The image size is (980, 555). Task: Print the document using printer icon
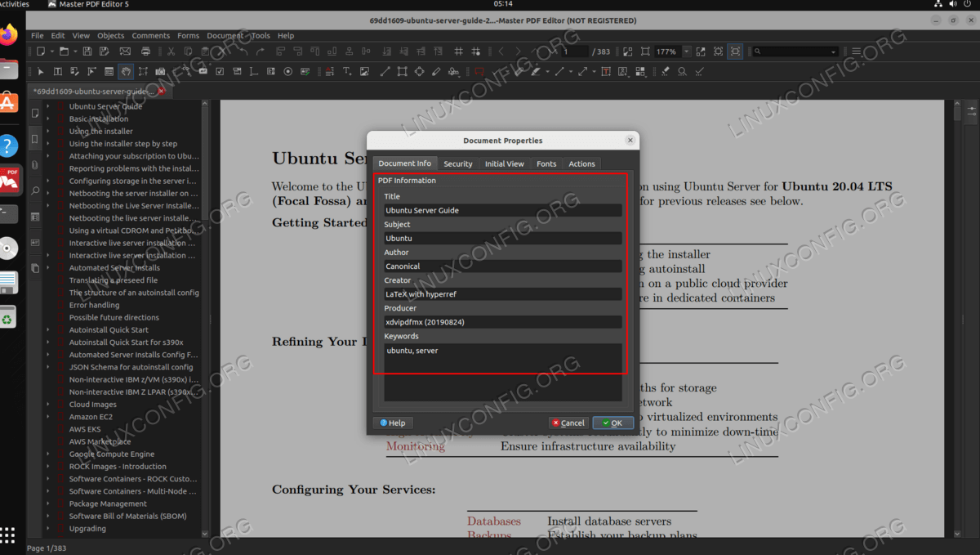click(145, 51)
